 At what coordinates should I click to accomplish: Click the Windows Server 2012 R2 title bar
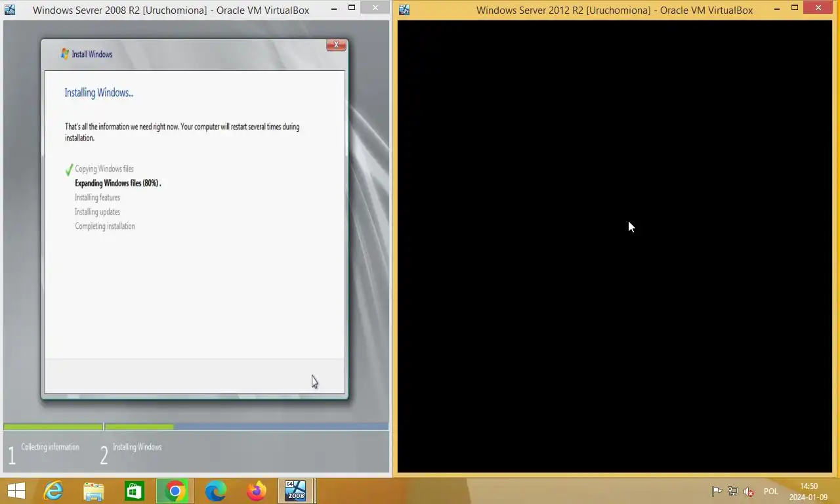614,10
